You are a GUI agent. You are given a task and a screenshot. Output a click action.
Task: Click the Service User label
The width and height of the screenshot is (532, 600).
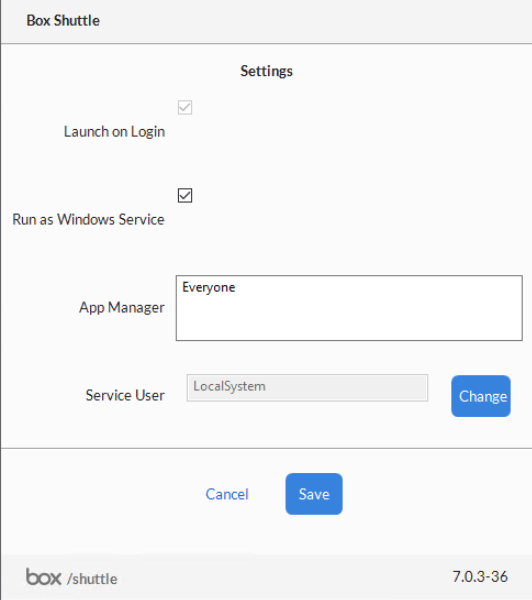pos(125,395)
